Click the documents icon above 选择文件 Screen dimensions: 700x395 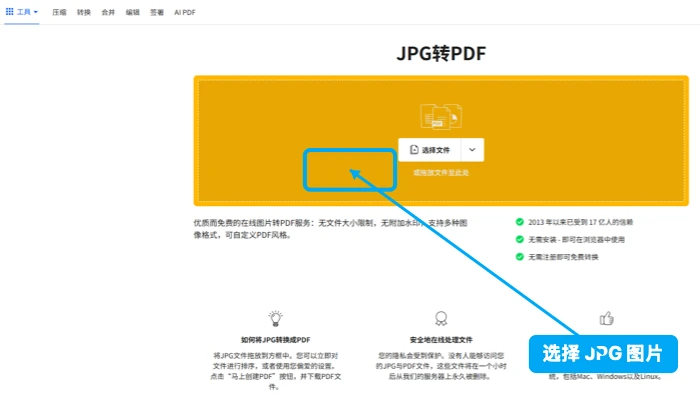click(441, 116)
